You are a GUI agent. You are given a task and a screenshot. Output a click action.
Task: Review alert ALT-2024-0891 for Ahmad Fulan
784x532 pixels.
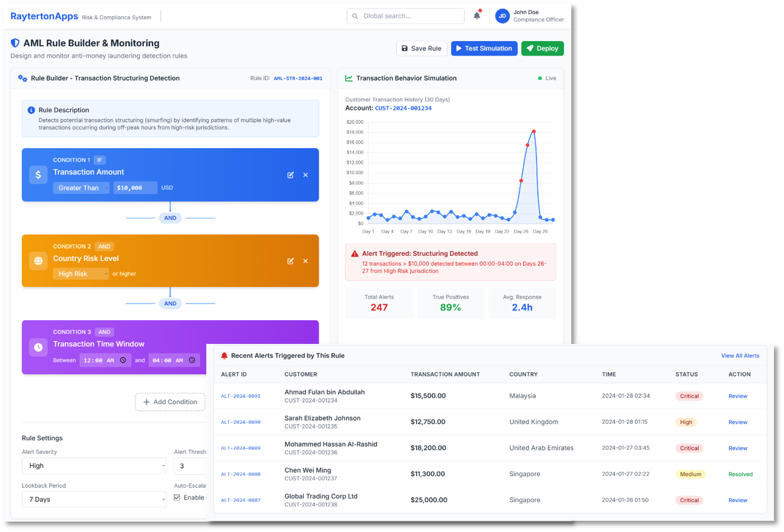[x=737, y=396]
